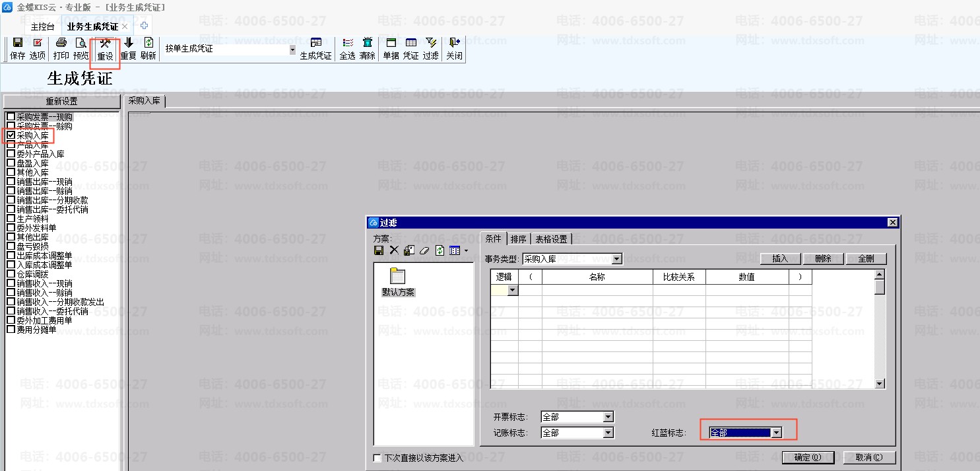980x471 pixels.
Task: Click the 取消 button
Action: click(x=869, y=457)
